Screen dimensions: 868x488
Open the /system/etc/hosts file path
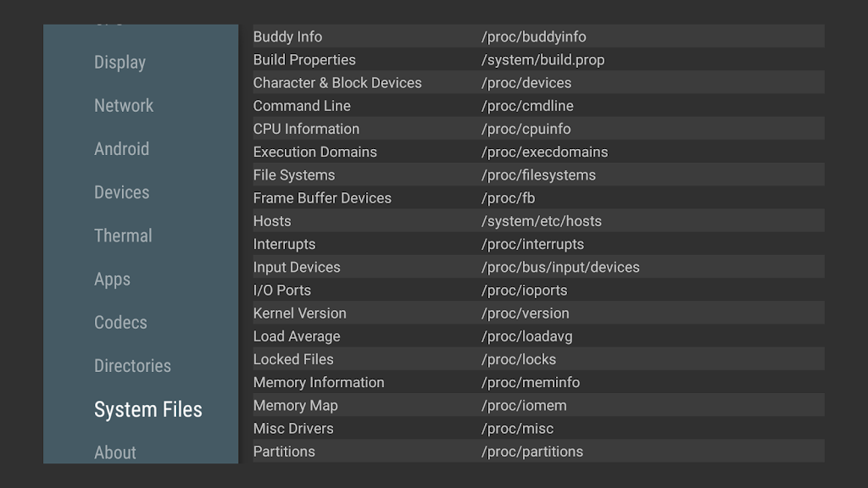coord(541,221)
